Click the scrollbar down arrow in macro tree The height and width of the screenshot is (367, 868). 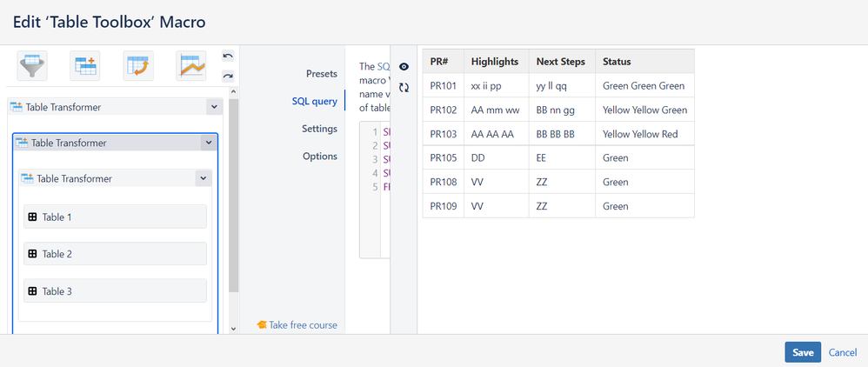pyautogui.click(x=234, y=329)
